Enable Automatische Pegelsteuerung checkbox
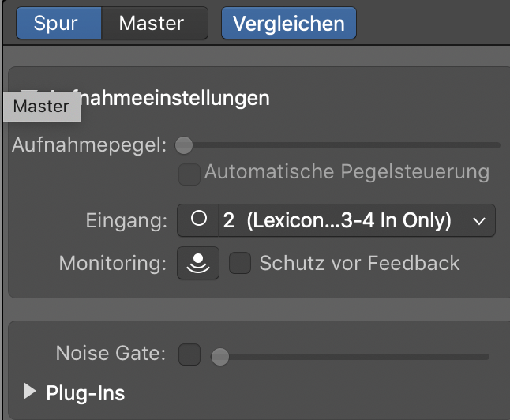 pyautogui.click(x=189, y=174)
